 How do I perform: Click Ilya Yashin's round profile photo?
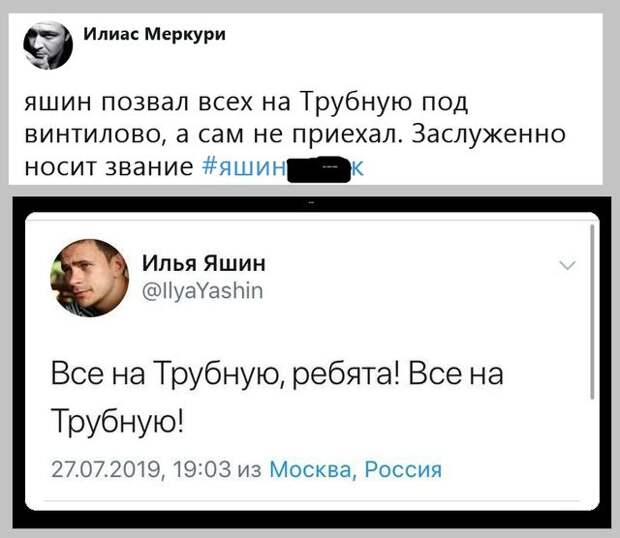point(89,278)
